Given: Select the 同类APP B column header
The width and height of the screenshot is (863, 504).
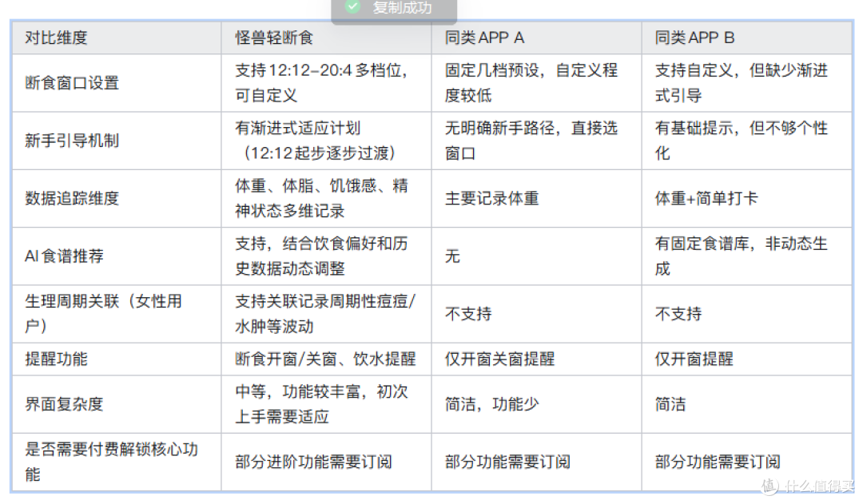Looking at the screenshot, I should click(747, 38).
